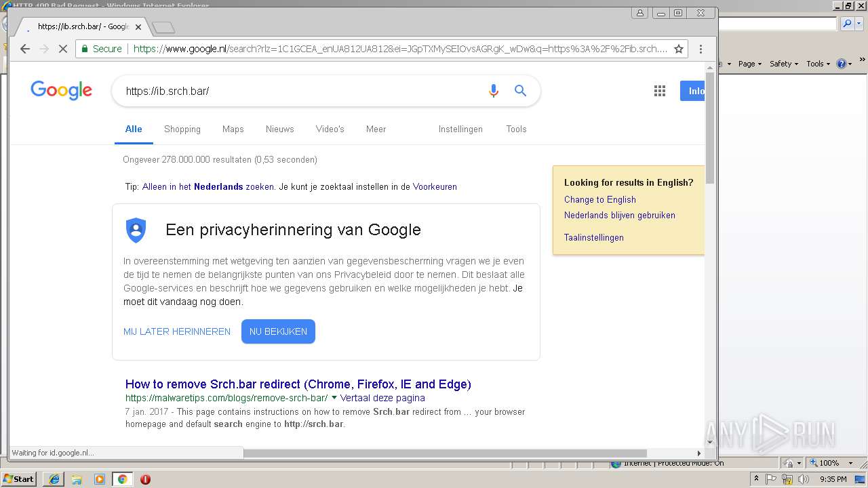This screenshot has height=488, width=868.
Task: Click Chrome's forward arrow button
Action: tap(44, 49)
